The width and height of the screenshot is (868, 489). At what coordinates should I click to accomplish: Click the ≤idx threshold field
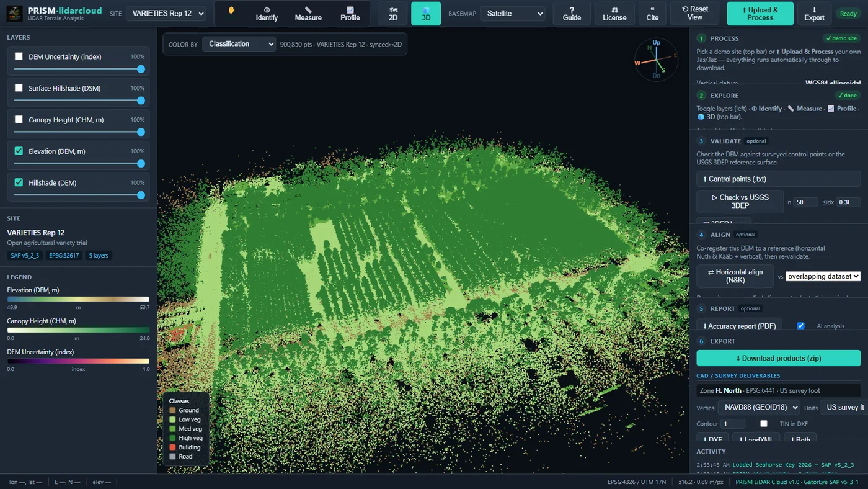[x=848, y=202]
